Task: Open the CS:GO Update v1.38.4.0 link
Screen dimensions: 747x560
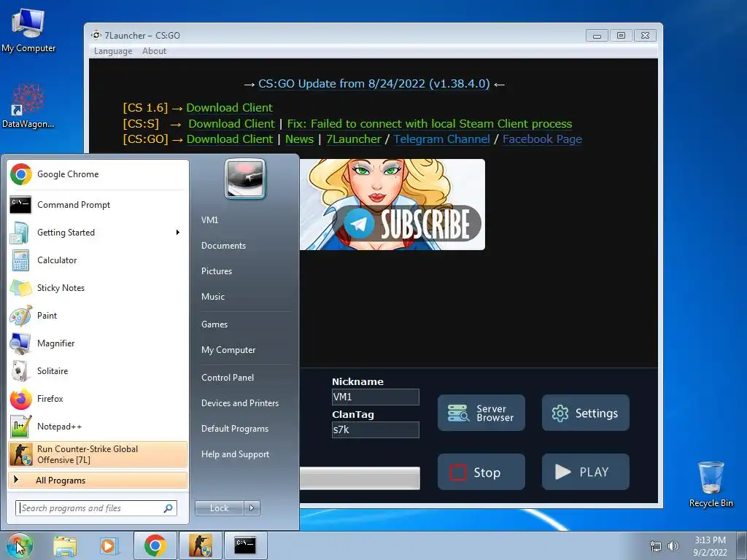Action: (374, 84)
